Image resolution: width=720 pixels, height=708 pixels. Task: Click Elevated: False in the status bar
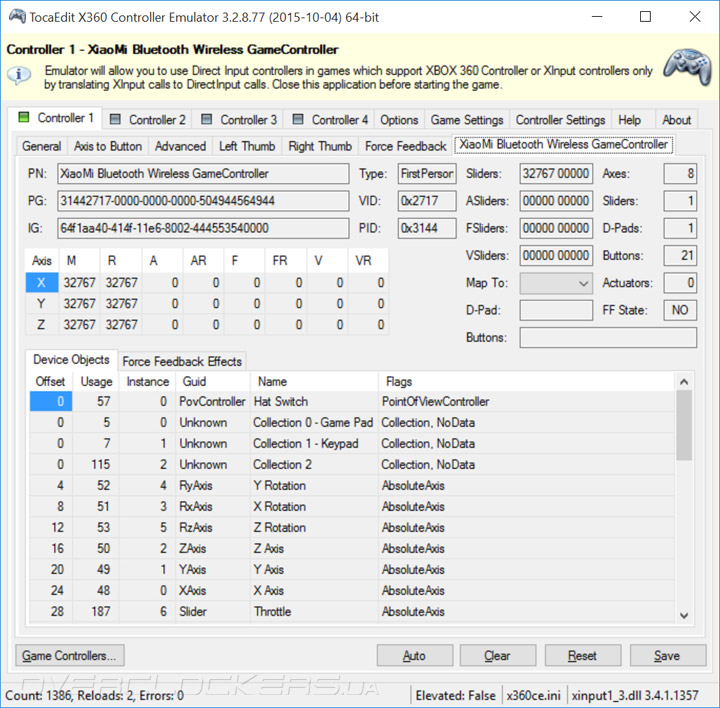(456, 696)
